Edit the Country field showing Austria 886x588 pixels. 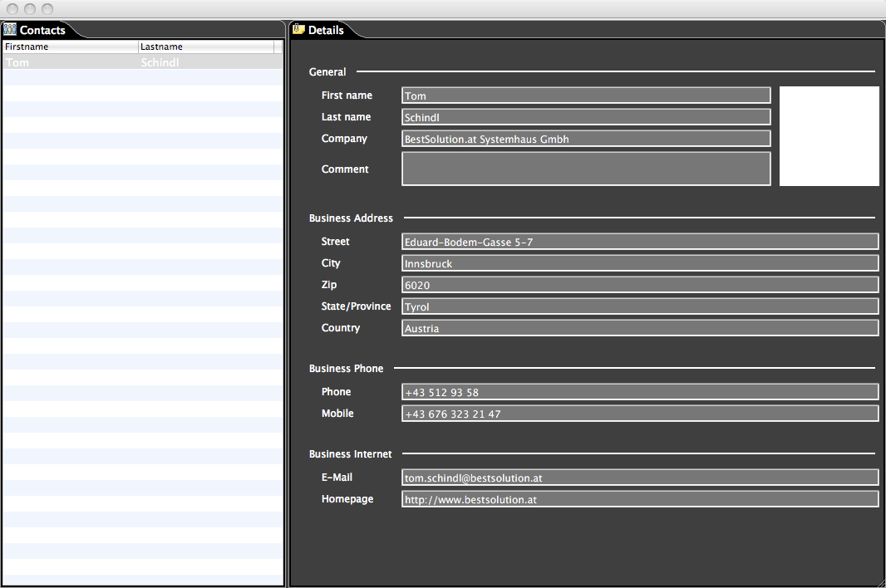pos(640,327)
